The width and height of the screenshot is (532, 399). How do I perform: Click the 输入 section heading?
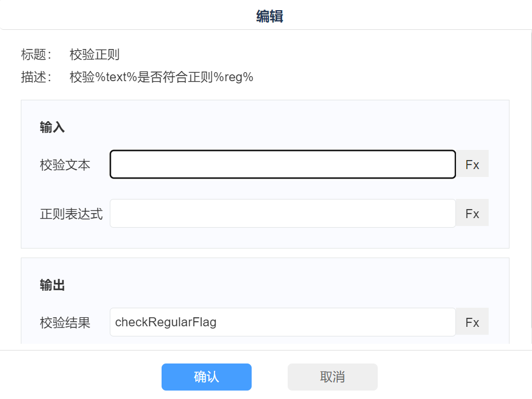pyautogui.click(x=52, y=128)
